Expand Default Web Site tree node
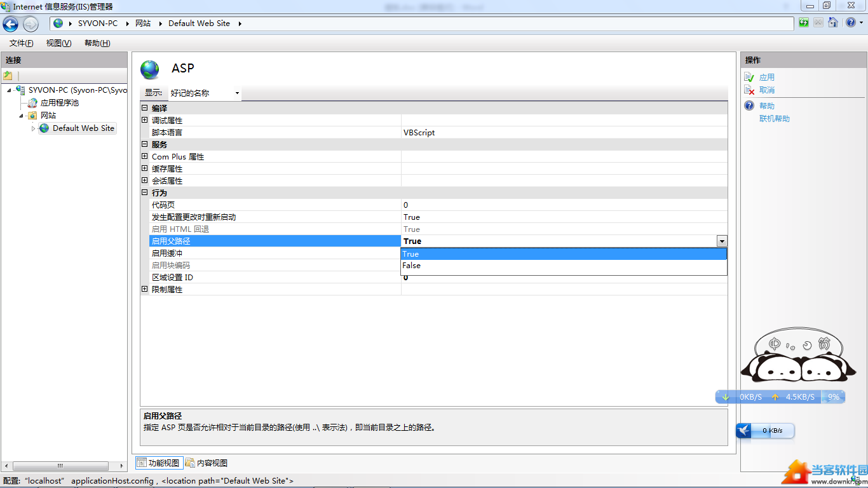 point(33,128)
